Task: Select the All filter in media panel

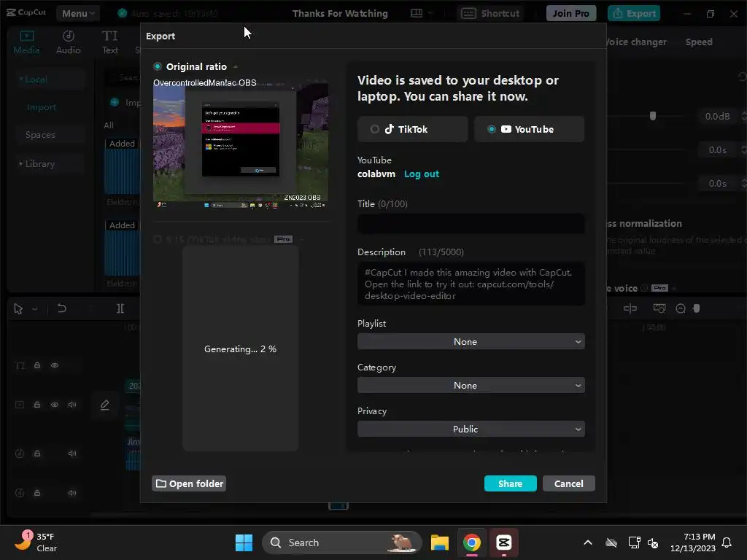Action: [109, 125]
